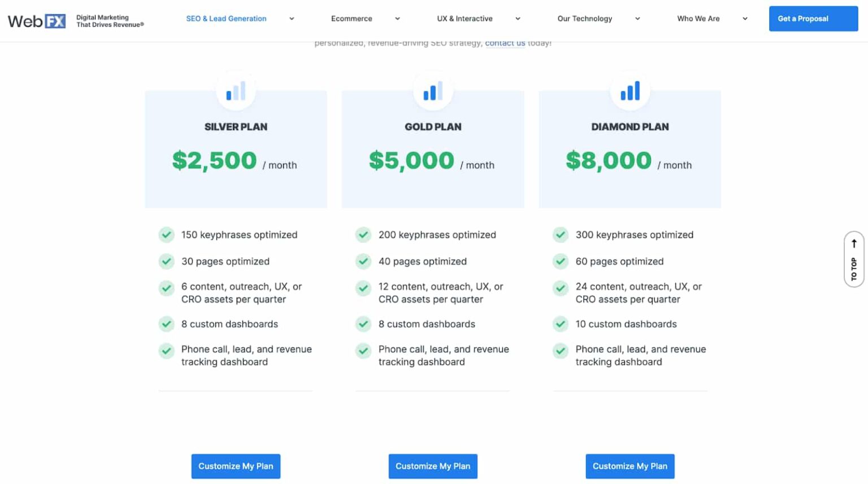Image resolution: width=868 pixels, height=484 pixels.
Task: Select the SEO & Lead Generation menu item
Action: tap(226, 19)
